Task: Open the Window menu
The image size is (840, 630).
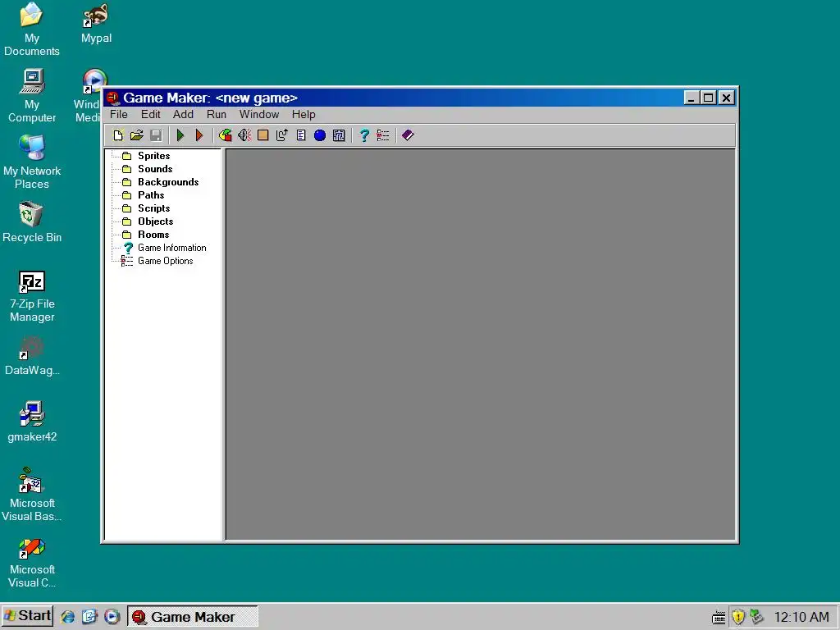Action: click(x=259, y=114)
